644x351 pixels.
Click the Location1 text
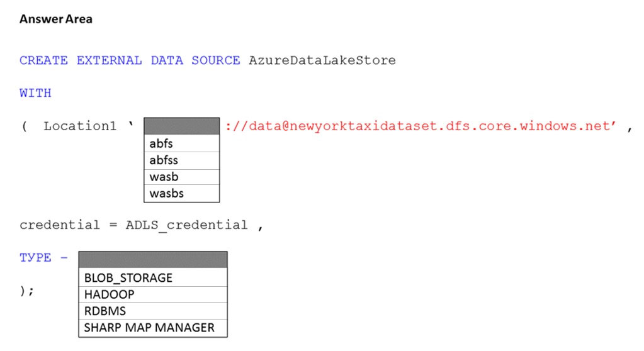pyautogui.click(x=80, y=126)
